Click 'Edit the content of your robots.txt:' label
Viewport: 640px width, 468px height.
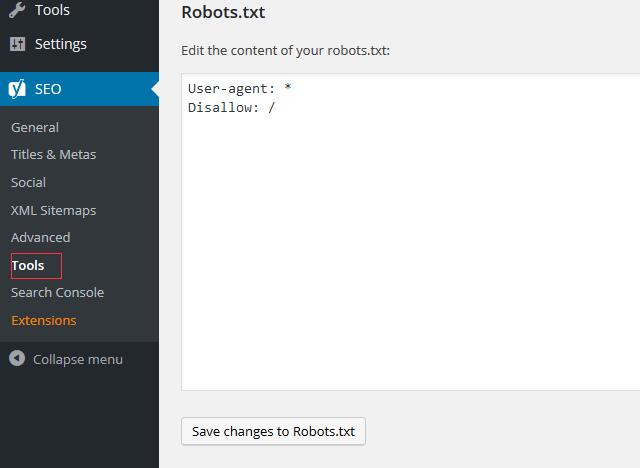[285, 51]
